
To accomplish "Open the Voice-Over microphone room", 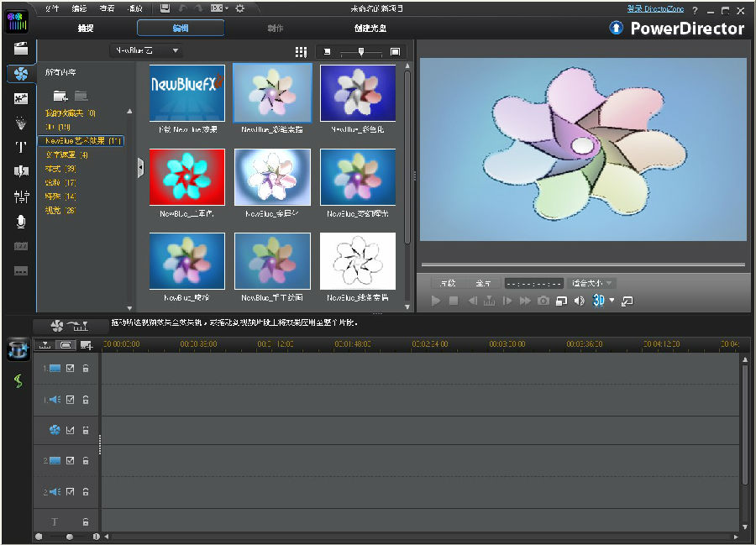I will click(x=21, y=222).
